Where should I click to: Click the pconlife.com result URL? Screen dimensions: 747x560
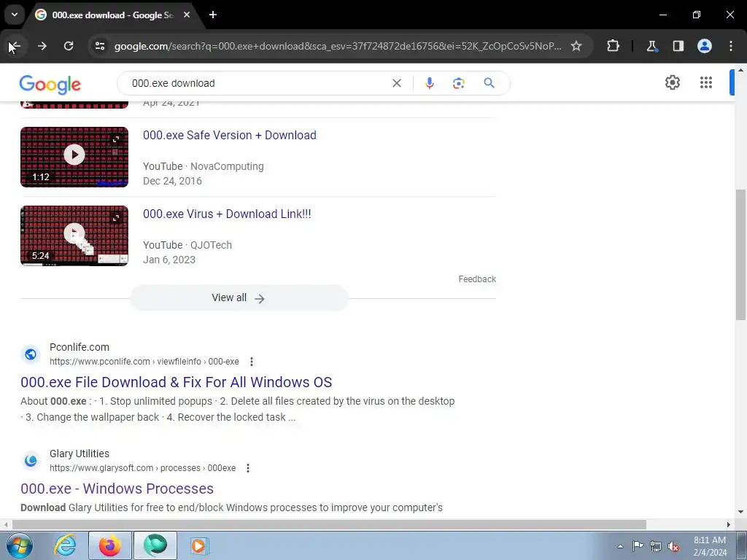pyautogui.click(x=144, y=362)
